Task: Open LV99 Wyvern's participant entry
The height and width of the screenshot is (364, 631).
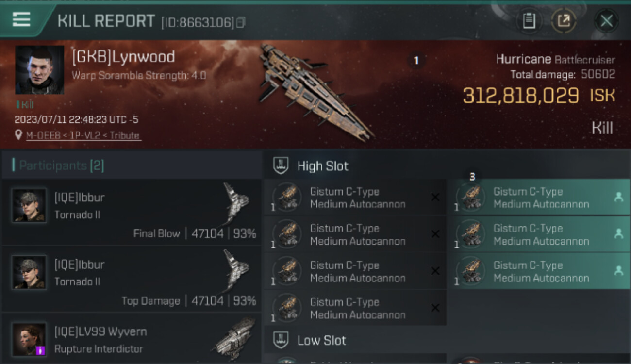Action: pos(132,339)
